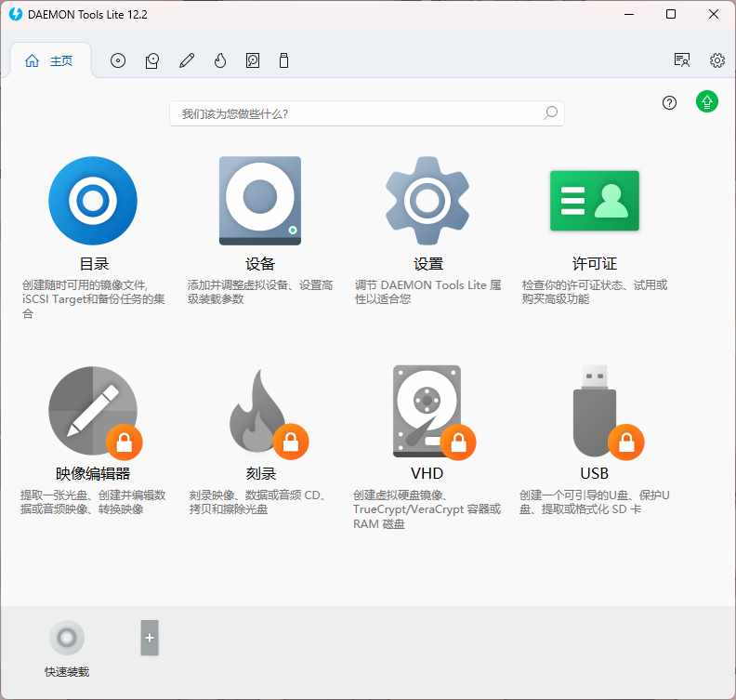
Task: Open the gear settings icon in toolbar
Action: (716, 60)
